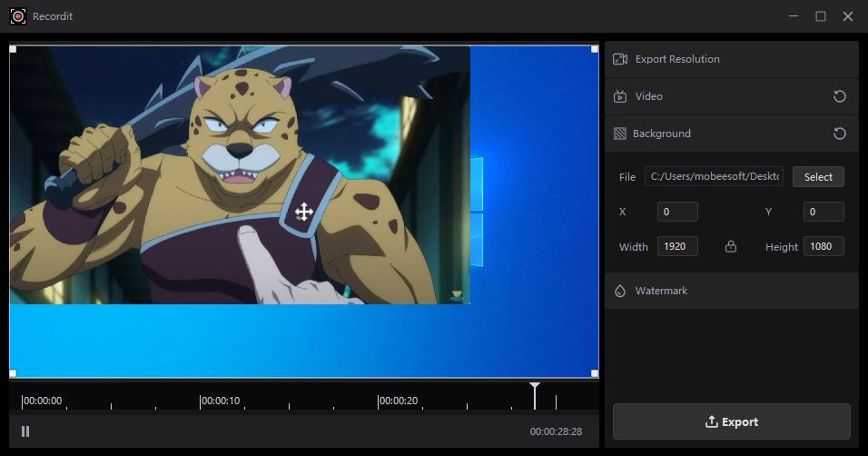Click the Video section icon
The image size is (868, 456).
(620, 96)
